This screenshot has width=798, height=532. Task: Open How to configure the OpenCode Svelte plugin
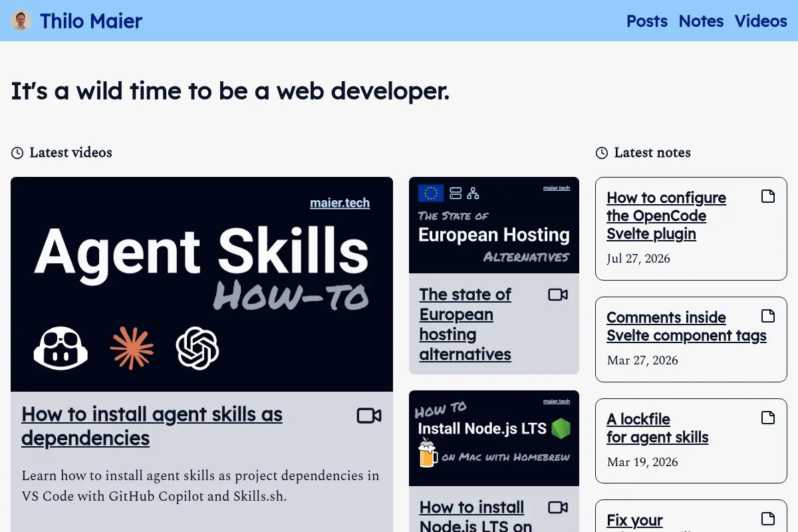666,215
